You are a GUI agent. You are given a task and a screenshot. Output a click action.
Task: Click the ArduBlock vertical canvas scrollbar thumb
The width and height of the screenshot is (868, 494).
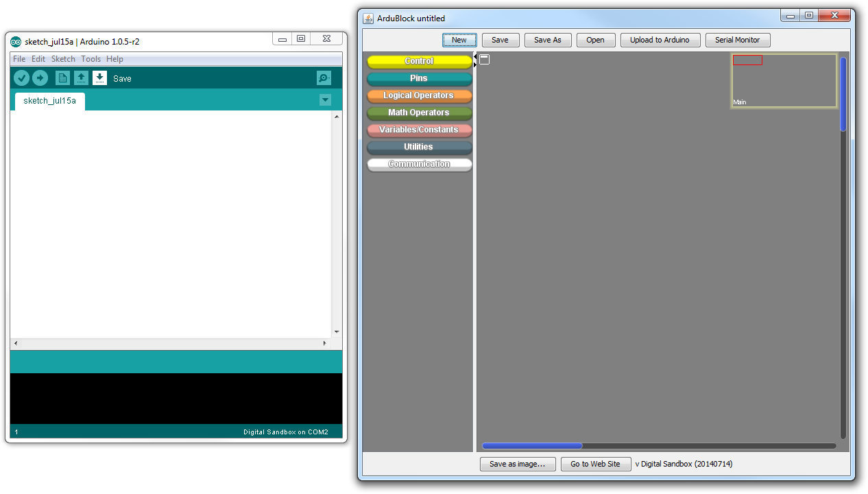coord(843,94)
